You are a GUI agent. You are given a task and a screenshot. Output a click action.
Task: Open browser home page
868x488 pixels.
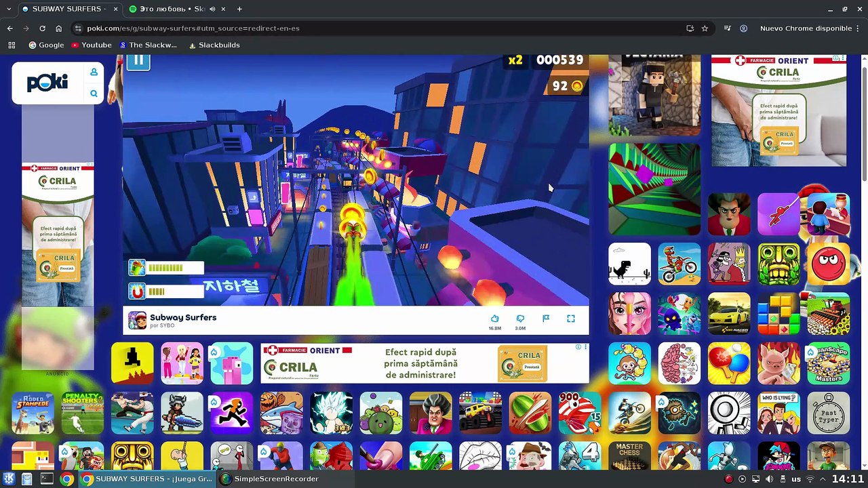point(59,28)
